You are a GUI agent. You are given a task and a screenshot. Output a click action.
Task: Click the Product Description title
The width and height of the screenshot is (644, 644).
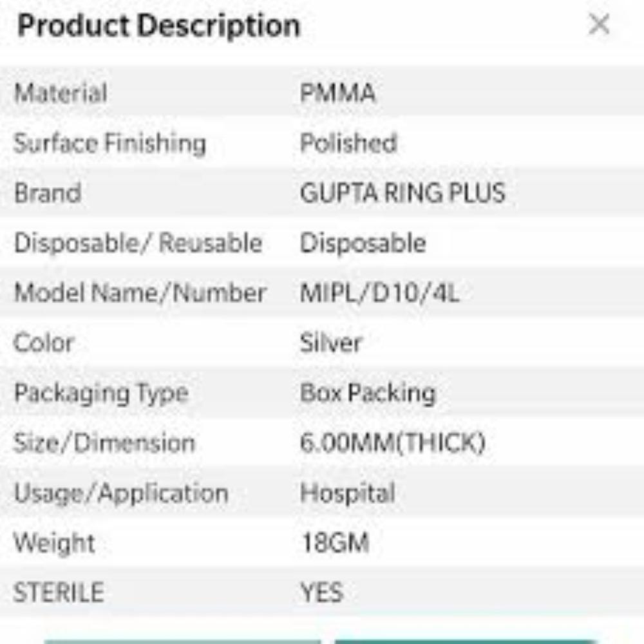[x=159, y=24]
